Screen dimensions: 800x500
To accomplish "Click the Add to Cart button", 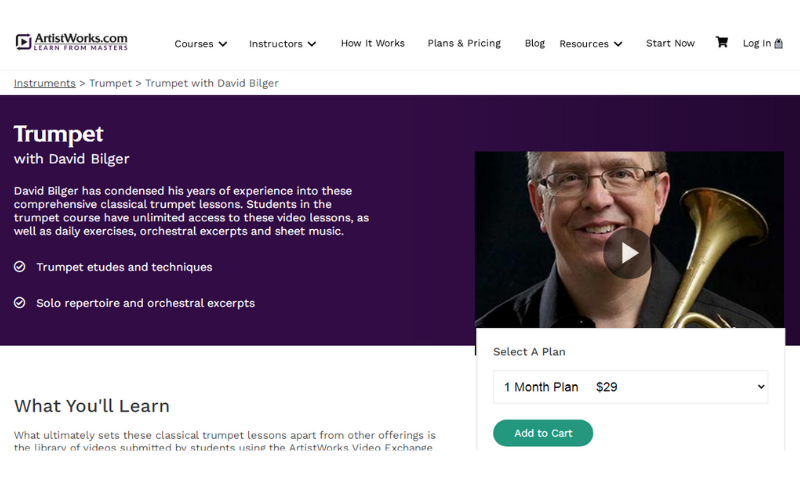I will (543, 433).
